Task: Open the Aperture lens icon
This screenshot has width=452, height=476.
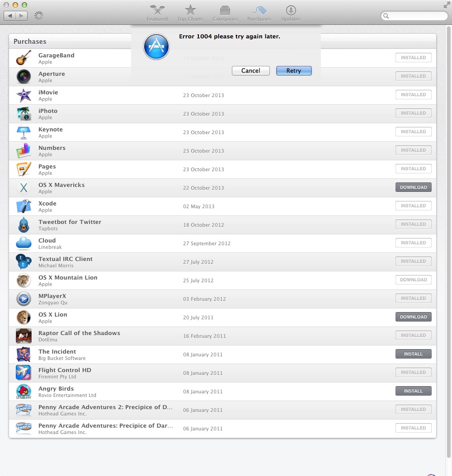Action: [24, 76]
